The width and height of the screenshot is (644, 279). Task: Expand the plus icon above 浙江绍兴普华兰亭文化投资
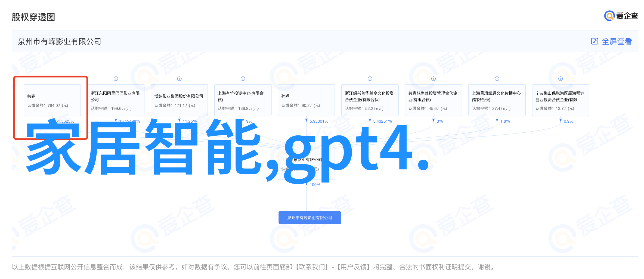point(370,79)
